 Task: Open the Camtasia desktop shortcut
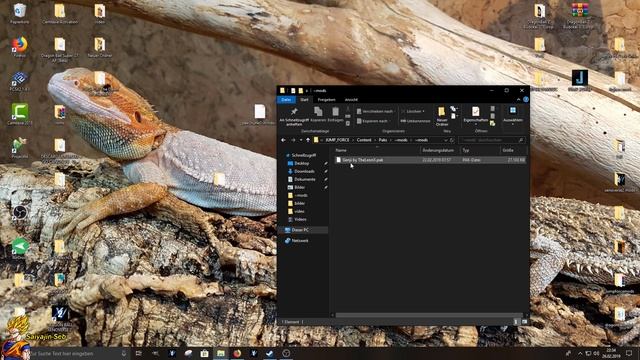[x=19, y=113]
